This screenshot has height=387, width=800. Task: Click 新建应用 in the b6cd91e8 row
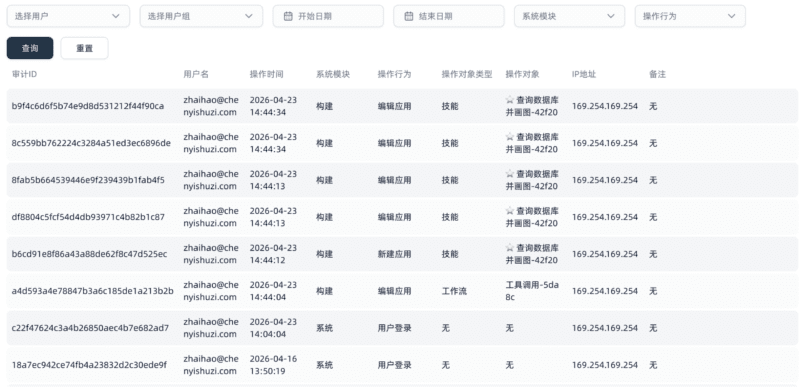tap(394, 254)
